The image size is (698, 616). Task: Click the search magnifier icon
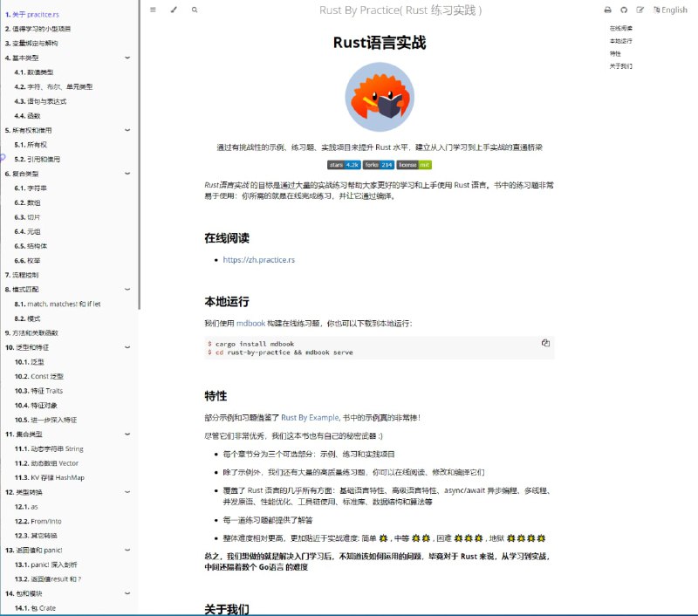195,10
